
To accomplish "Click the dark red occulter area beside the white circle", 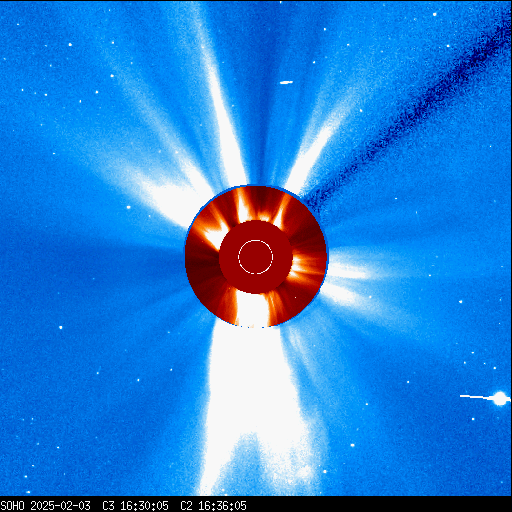I will (x=230, y=257).
